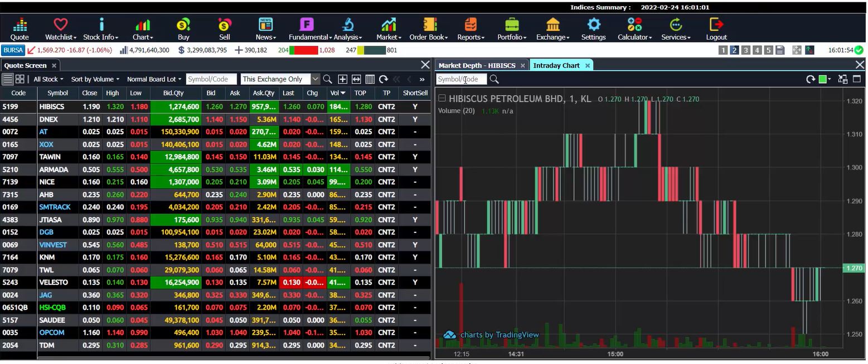The image size is (868, 364).
Task: Switch to workspace 1
Action: click(x=723, y=50)
